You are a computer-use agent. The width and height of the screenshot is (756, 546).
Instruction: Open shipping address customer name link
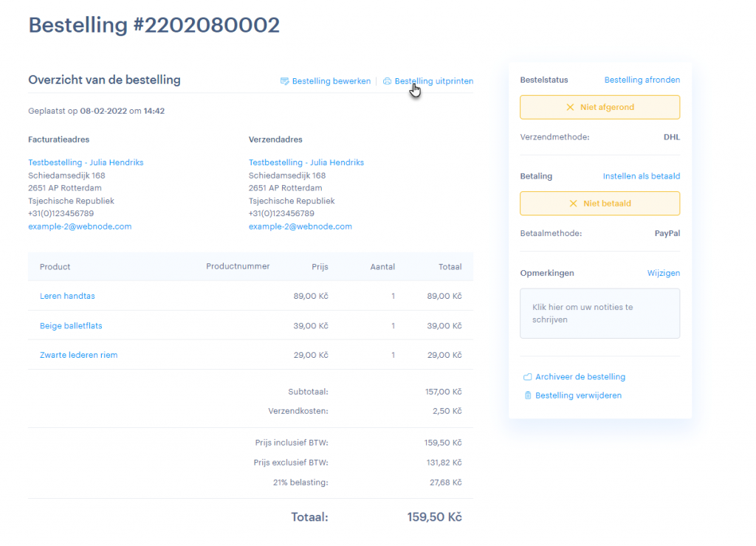tap(306, 162)
